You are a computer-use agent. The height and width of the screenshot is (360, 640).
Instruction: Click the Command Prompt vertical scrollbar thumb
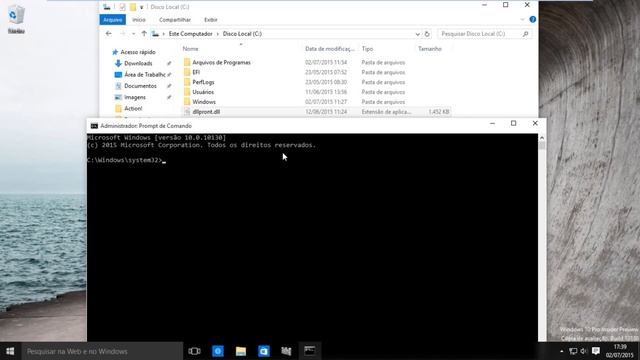pos(542,146)
